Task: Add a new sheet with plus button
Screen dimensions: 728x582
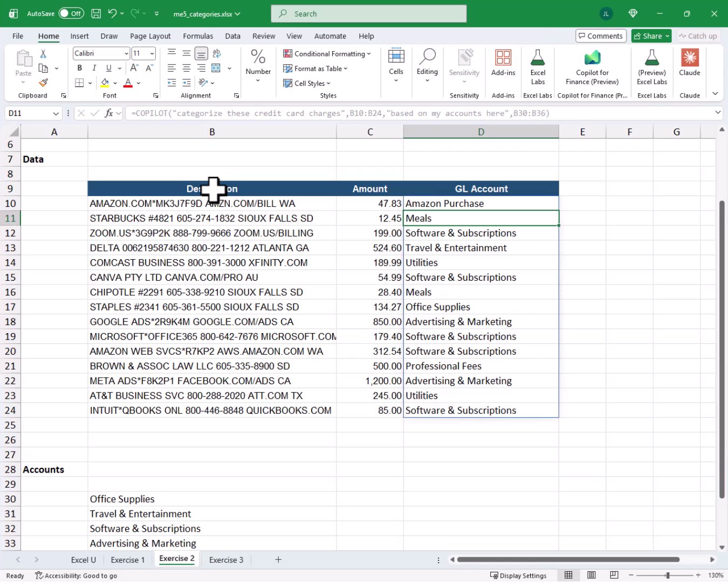Action: tap(278, 560)
